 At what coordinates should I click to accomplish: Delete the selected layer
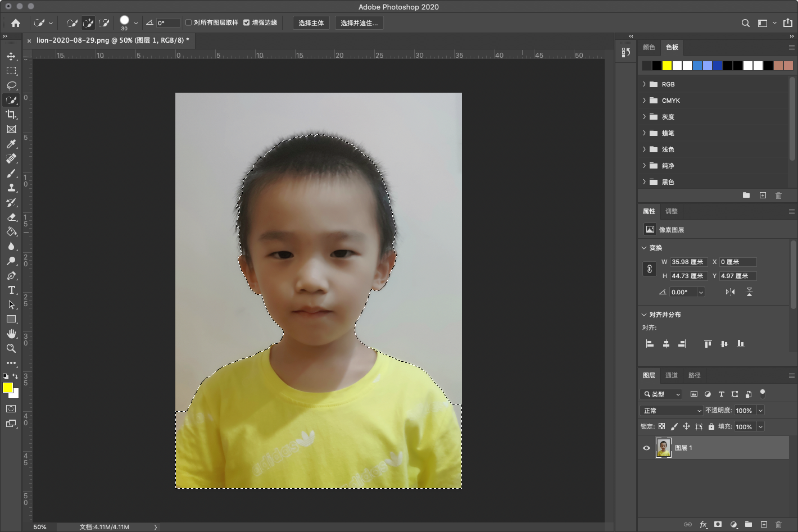(778, 524)
